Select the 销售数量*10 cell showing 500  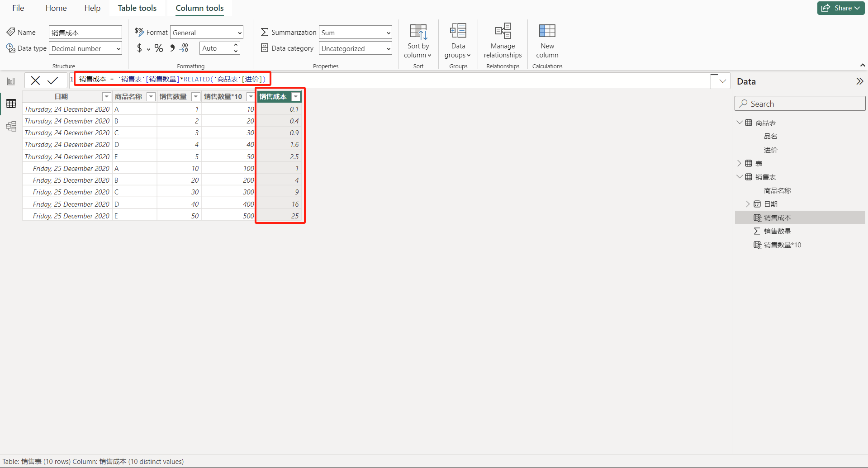click(229, 216)
